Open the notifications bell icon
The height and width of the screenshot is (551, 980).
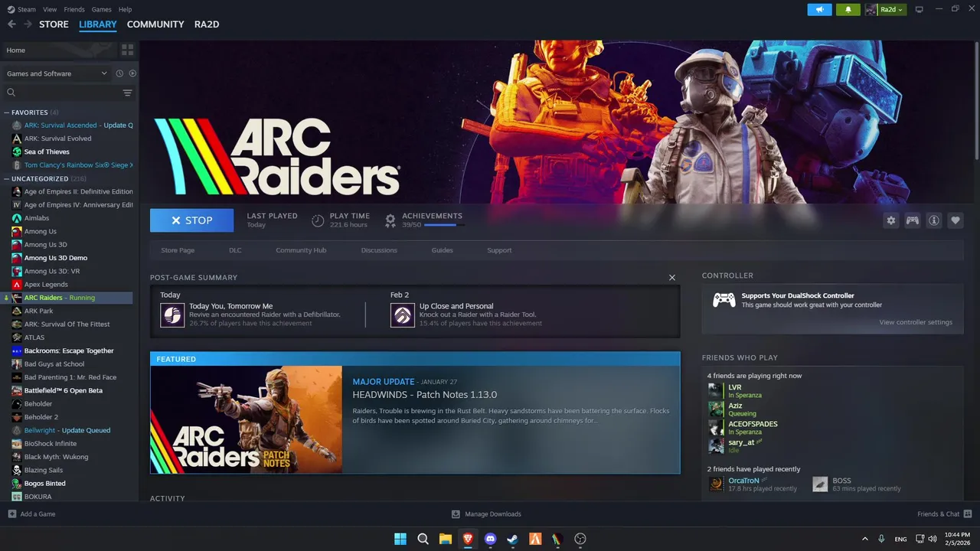(848, 9)
